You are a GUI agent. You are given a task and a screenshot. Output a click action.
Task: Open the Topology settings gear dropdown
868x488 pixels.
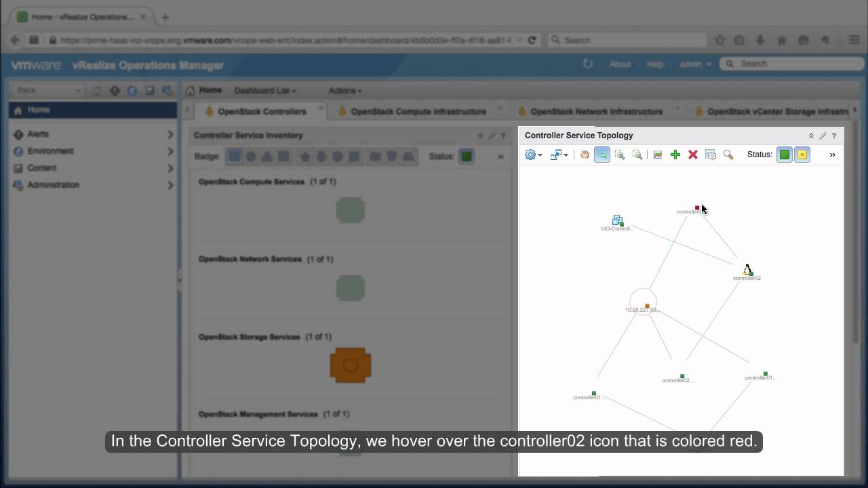tap(533, 155)
